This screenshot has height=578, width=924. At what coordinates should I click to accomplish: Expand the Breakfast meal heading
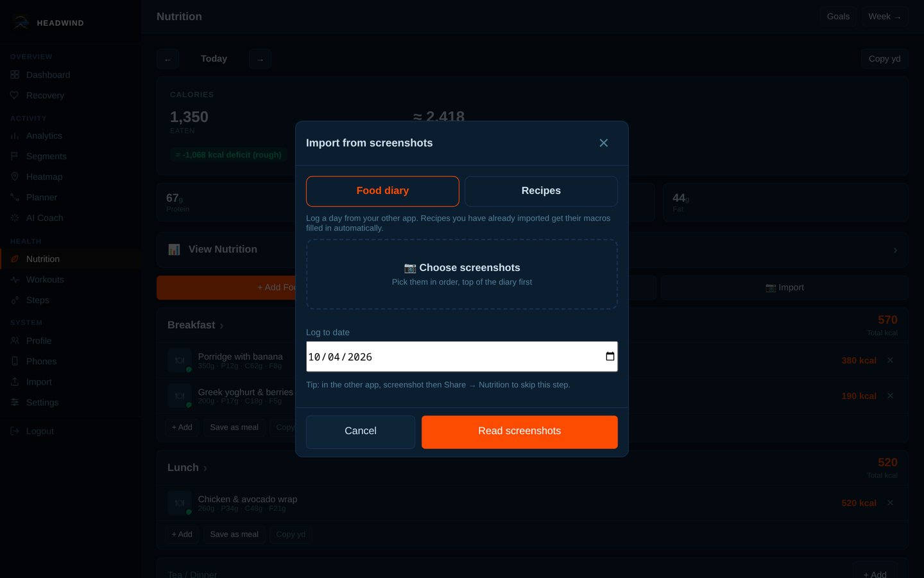[195, 326]
